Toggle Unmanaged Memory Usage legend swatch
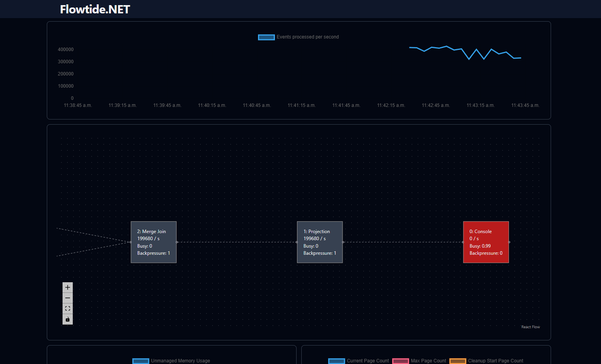This screenshot has width=601, height=364. [141, 361]
